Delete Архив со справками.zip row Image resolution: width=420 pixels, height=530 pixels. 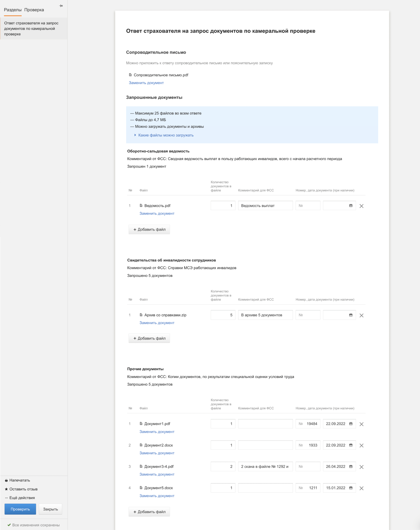coord(361,315)
